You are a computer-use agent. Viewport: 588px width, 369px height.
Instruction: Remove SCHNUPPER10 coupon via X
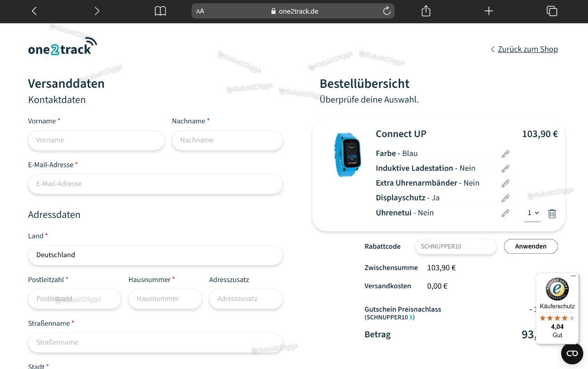click(411, 318)
